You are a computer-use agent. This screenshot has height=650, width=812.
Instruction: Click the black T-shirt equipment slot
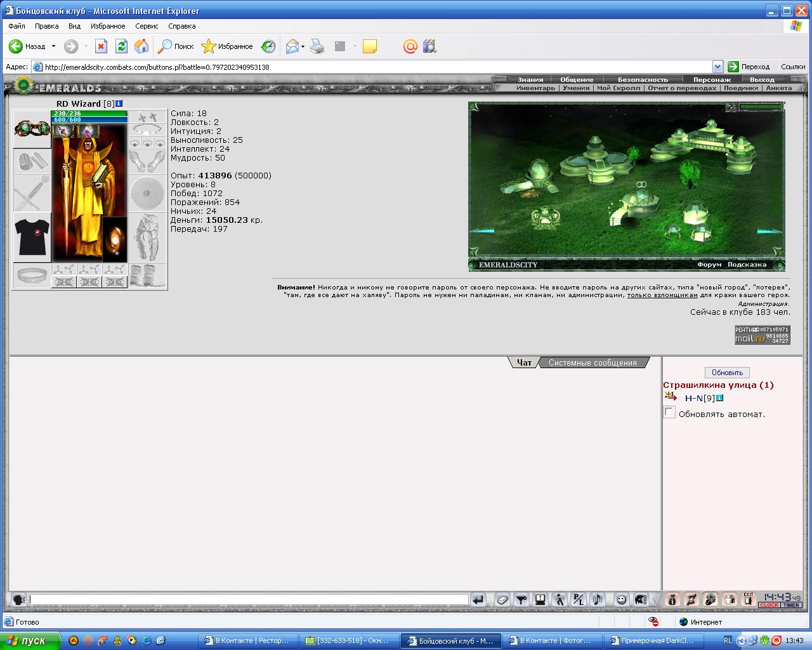pos(32,237)
